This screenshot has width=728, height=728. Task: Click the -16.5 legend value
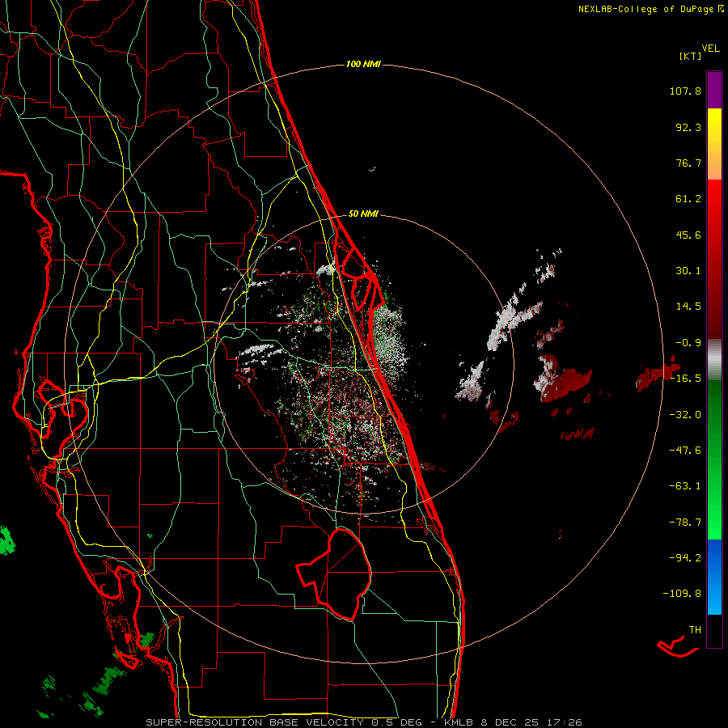(685, 379)
